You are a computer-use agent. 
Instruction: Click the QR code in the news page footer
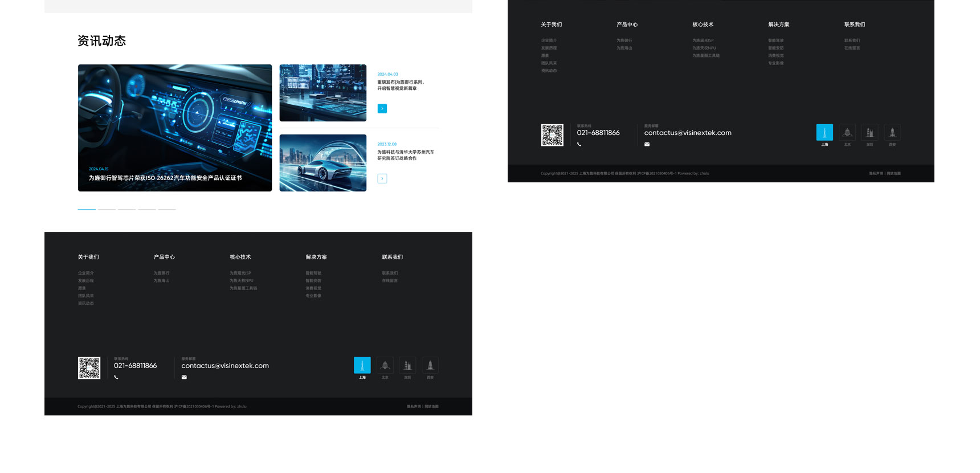[x=89, y=368]
